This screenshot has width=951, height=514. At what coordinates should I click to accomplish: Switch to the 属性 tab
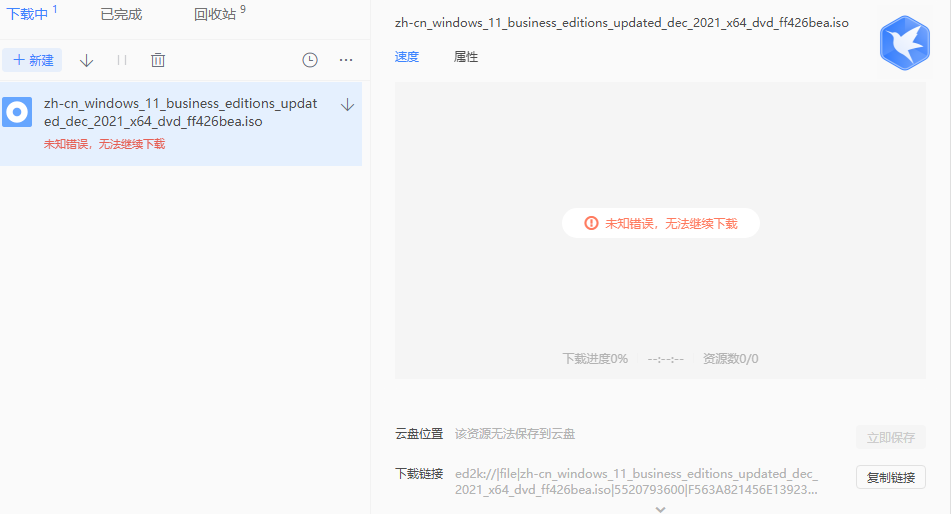[x=466, y=56]
